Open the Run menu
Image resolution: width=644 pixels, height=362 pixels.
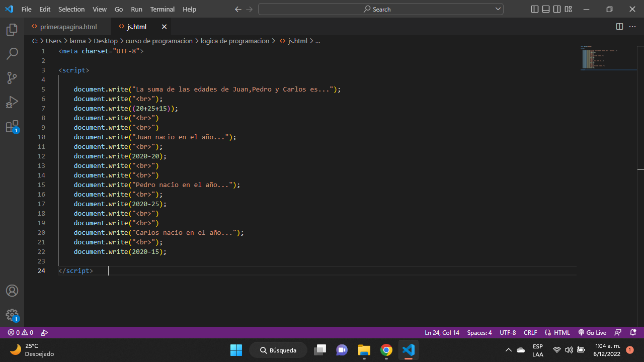point(136,9)
